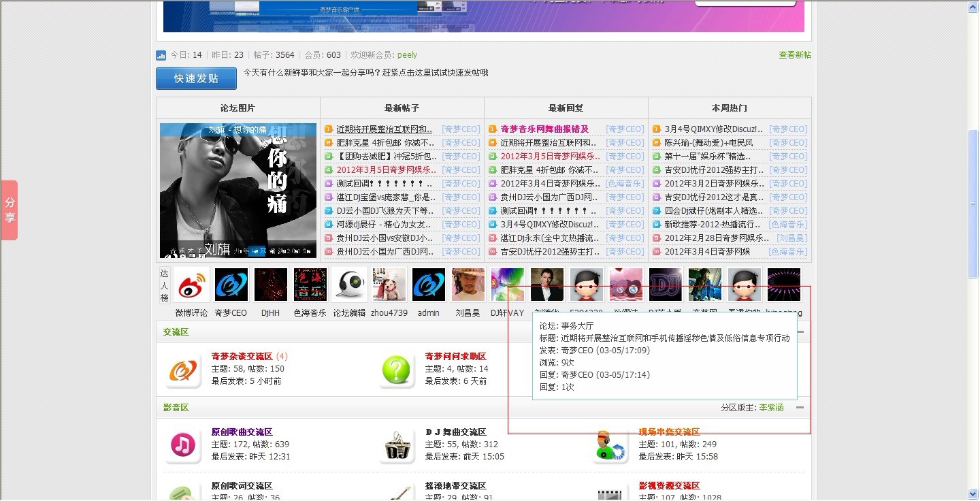Collapse the 影音区 section
Screen dimensions: 980x501
pos(800,408)
